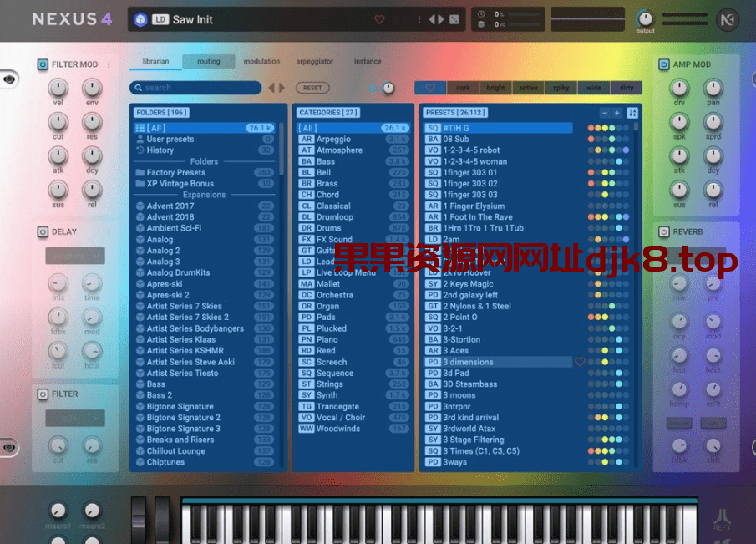The width and height of the screenshot is (756, 544).
Task: Open the delay sync dropdown in the DELAY panel
Action: tap(74, 257)
